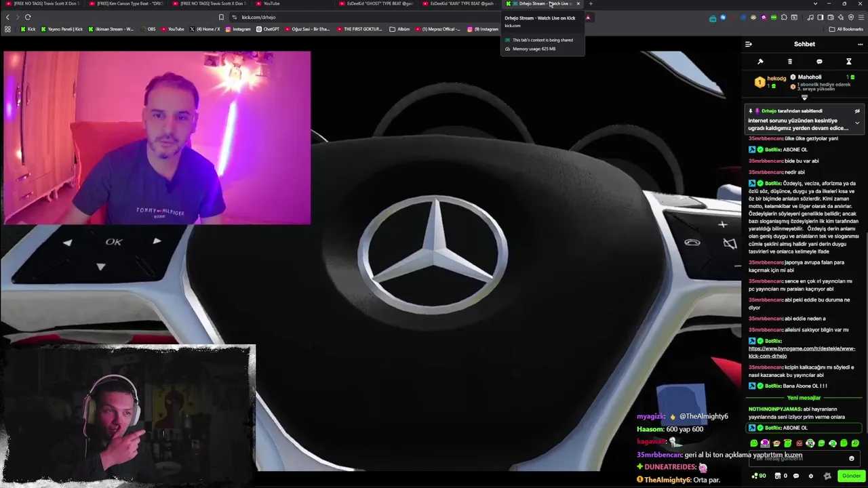Click the webcam overlay in the stream video

coord(157,138)
